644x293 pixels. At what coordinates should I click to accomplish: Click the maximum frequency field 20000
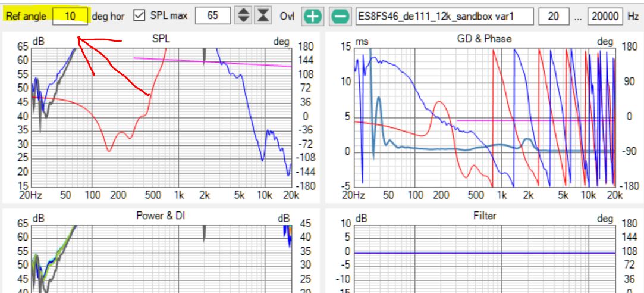pos(605,16)
